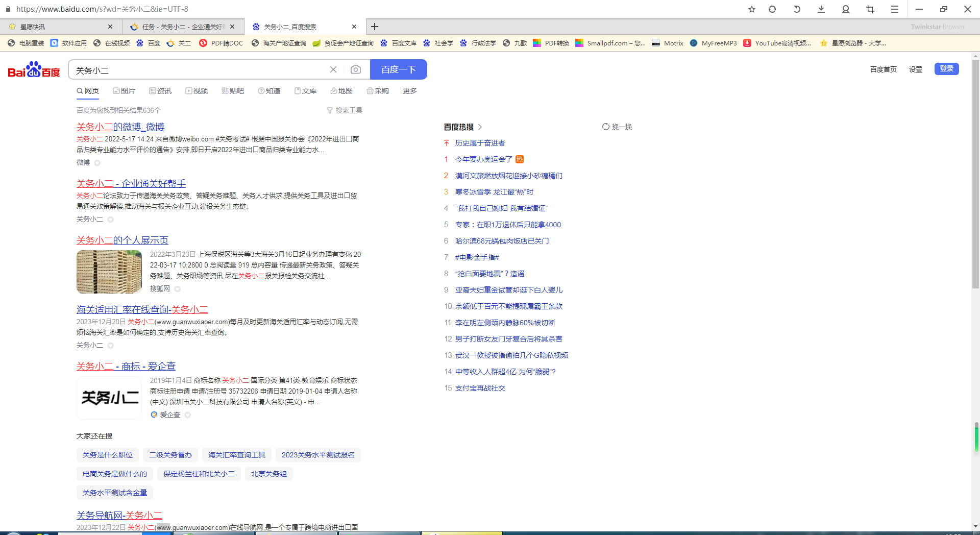980x535 pixels.
Task: Open image search via the camera icon
Action: point(356,69)
